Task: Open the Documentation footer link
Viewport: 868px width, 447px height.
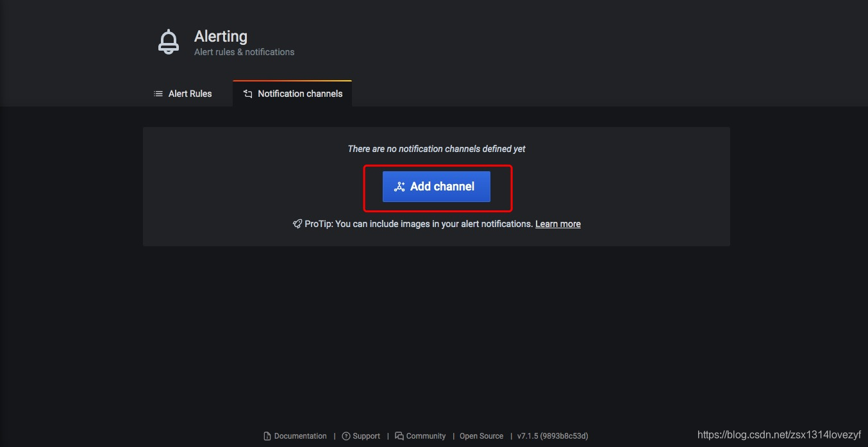Action: click(x=295, y=436)
